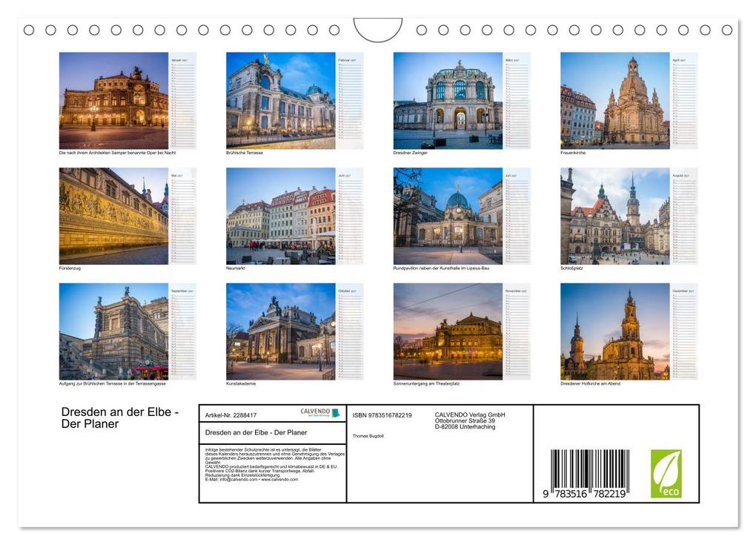Screen dimensions: 756x545
Task: Open the Rundpavillon Lipsius-Bau photo
Action: coord(448,216)
